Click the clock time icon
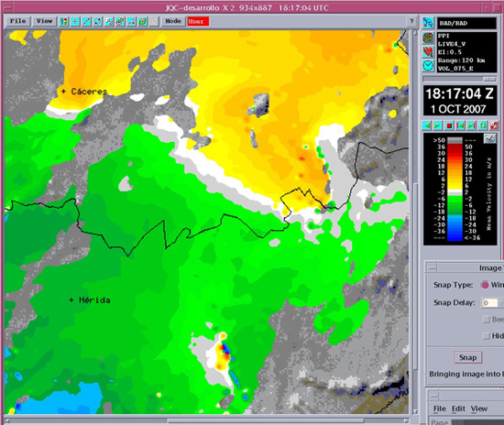This screenshot has width=504, height=425. 428,66
